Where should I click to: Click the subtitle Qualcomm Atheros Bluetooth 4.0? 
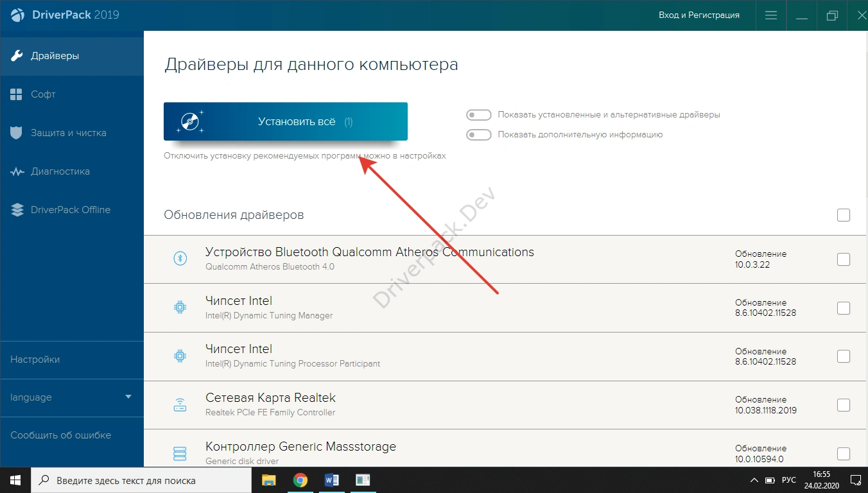pyautogui.click(x=270, y=266)
